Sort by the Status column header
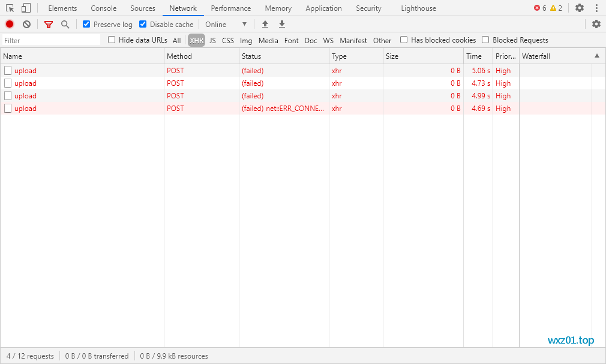The image size is (606, 364). click(284, 56)
